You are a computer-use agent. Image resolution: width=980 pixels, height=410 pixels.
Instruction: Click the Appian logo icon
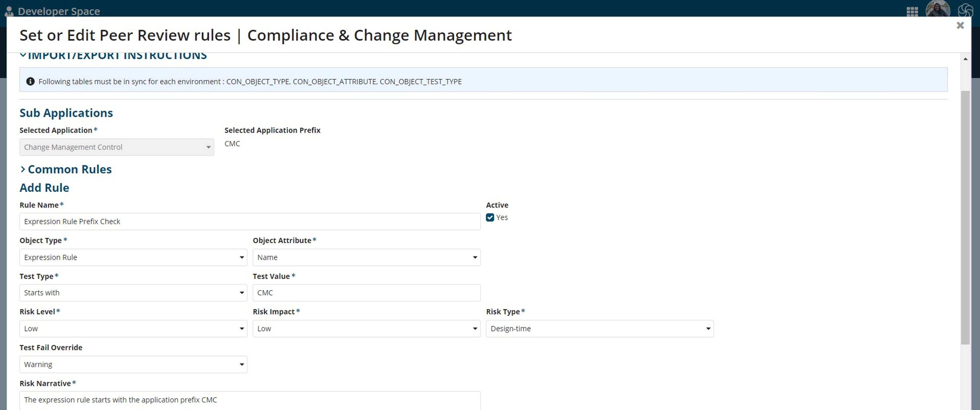tap(965, 10)
